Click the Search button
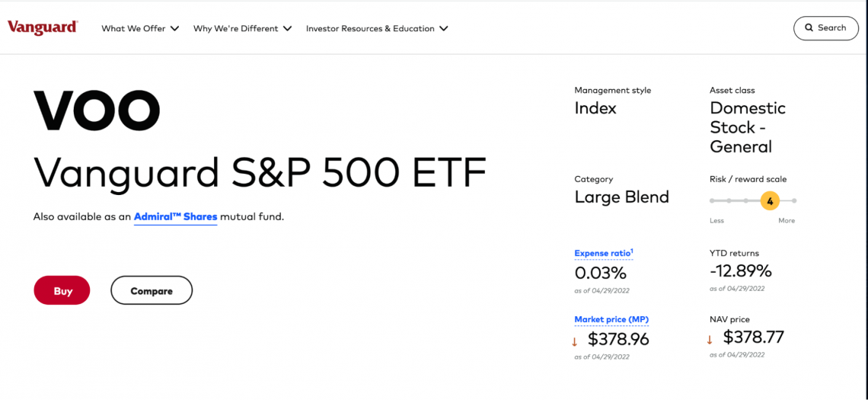The width and height of the screenshot is (868, 400). [826, 28]
